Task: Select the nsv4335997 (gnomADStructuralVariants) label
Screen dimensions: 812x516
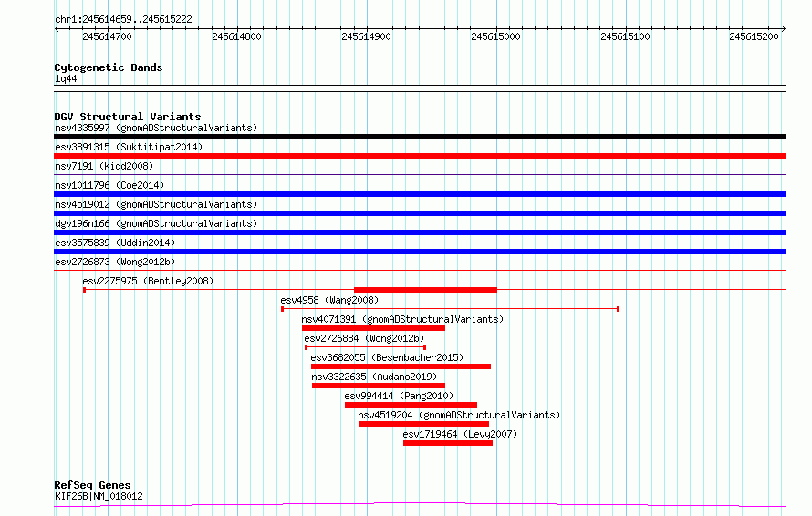Action: 156,128
